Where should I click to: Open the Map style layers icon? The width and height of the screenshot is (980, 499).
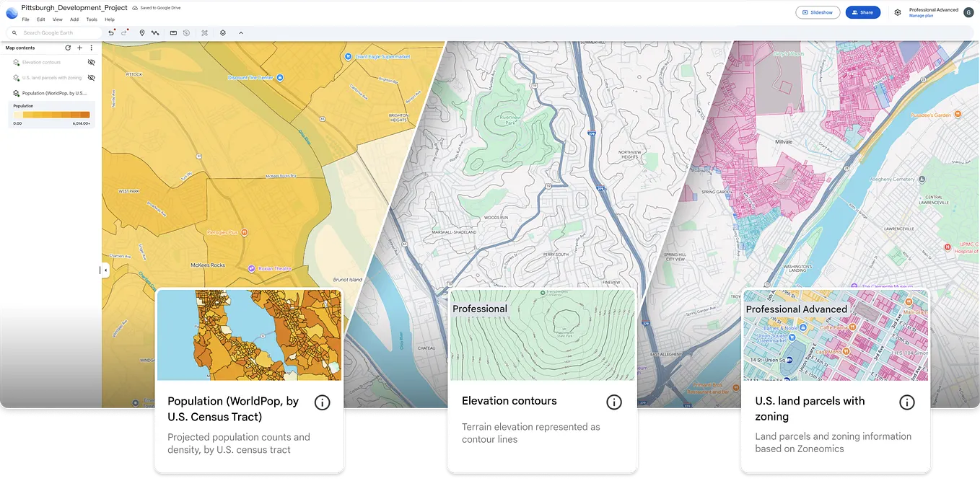(222, 32)
